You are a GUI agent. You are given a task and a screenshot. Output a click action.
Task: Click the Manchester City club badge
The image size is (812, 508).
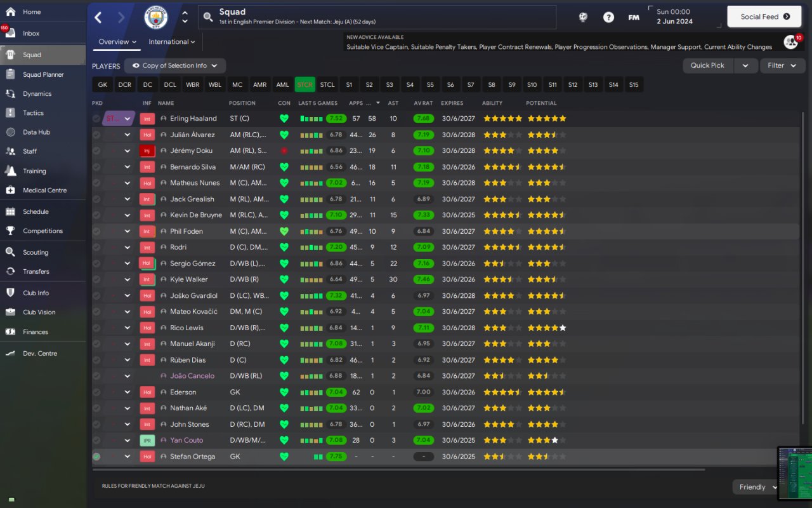[x=156, y=17]
